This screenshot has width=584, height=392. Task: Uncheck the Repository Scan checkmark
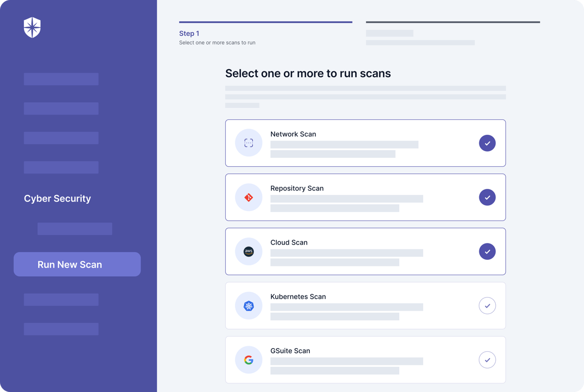tap(487, 198)
